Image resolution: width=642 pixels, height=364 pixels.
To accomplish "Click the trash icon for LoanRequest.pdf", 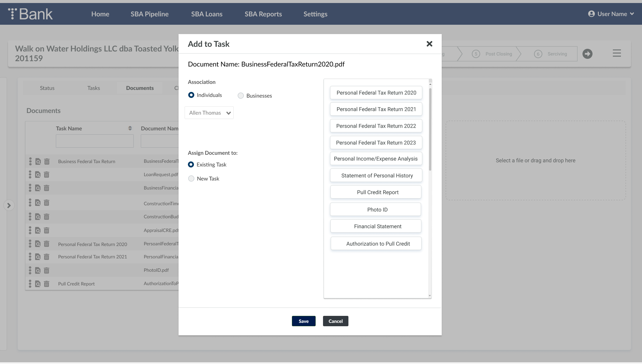I will click(x=46, y=175).
